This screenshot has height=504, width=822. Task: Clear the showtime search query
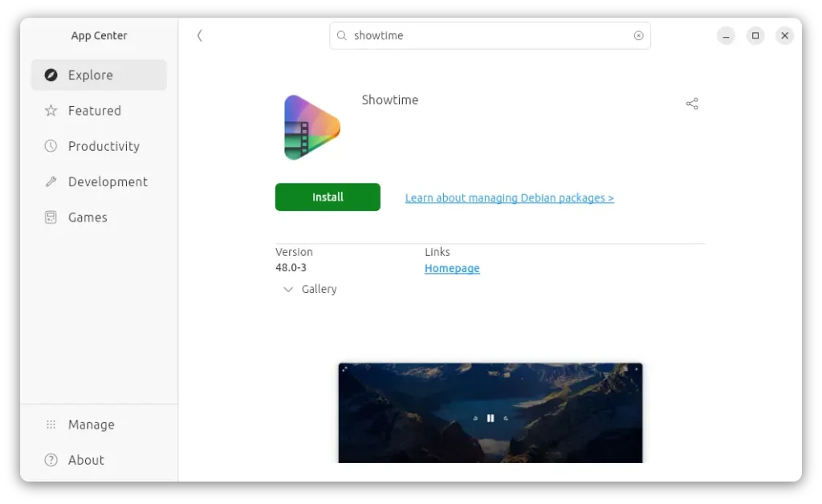click(x=638, y=35)
